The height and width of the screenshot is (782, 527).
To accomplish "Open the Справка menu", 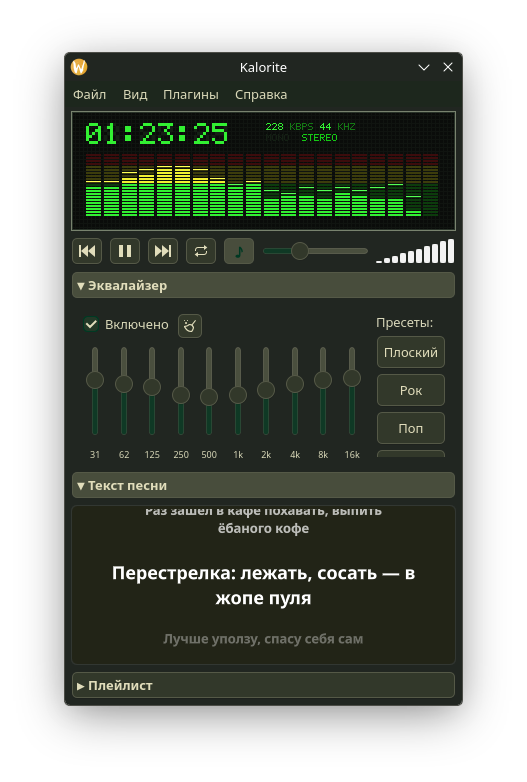I will click(261, 95).
